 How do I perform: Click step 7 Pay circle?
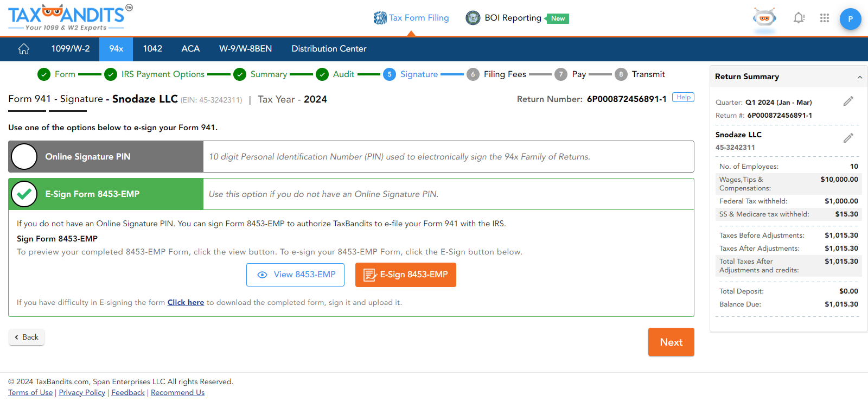561,74
